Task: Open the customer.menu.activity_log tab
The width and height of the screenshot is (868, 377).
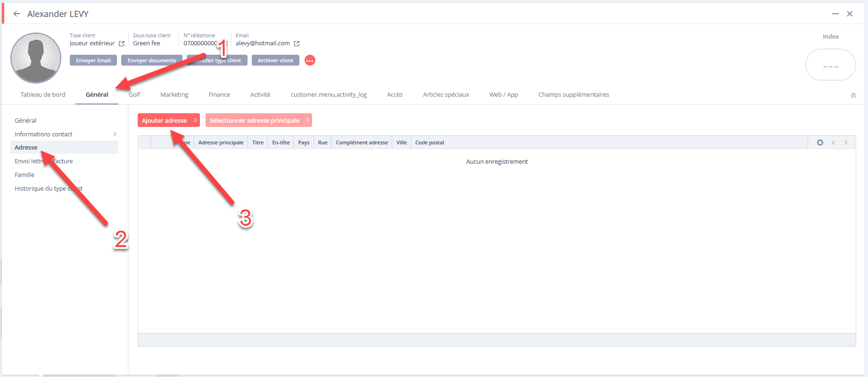Action: pyautogui.click(x=329, y=95)
